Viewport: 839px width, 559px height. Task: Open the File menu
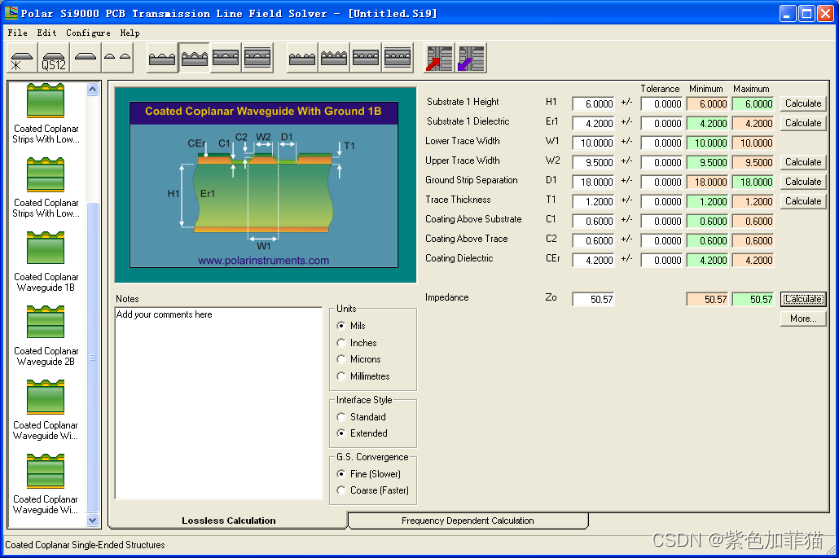(x=17, y=33)
